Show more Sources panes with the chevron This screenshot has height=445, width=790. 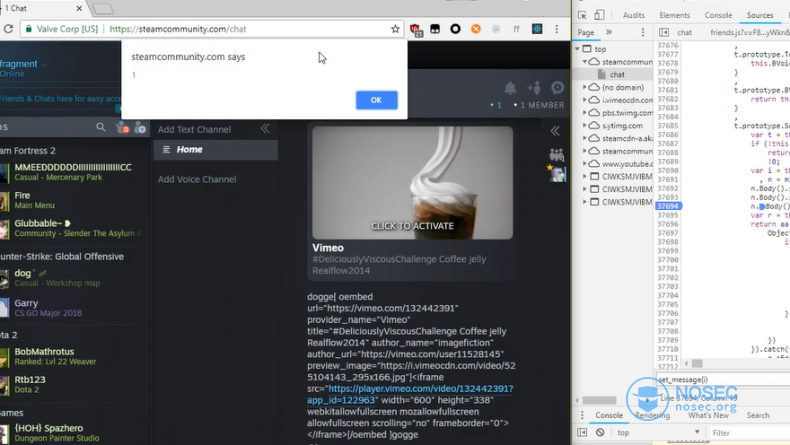click(609, 32)
